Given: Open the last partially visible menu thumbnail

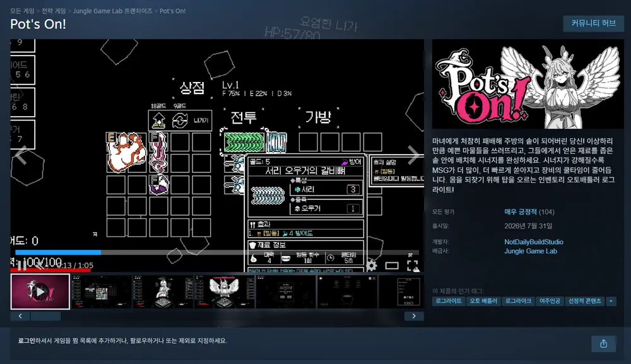Looking at the screenshot, I should pyautogui.click(x=401, y=291).
